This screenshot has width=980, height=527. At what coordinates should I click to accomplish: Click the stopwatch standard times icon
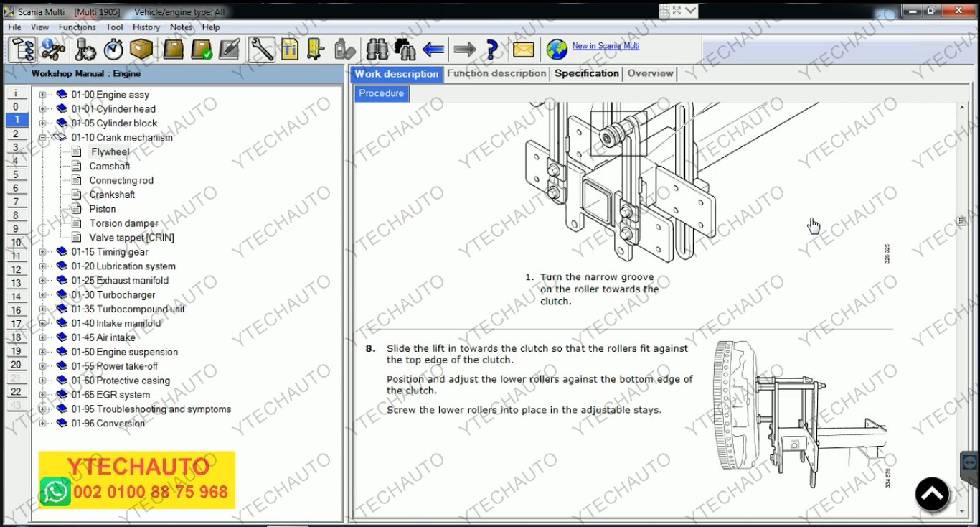[x=113, y=50]
